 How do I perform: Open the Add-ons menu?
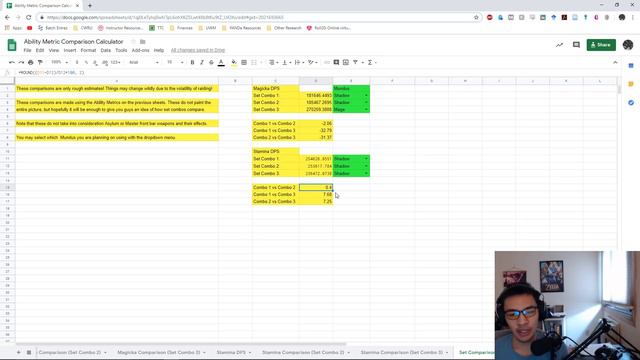[x=140, y=50]
